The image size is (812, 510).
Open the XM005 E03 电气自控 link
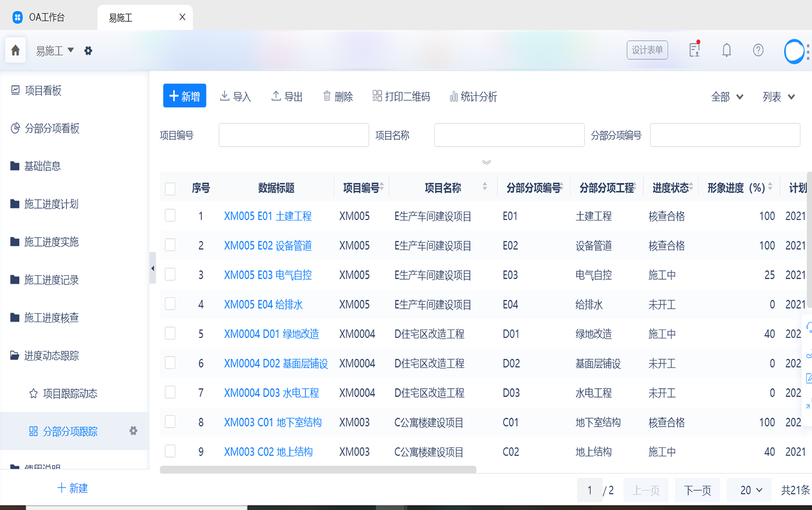click(x=268, y=275)
